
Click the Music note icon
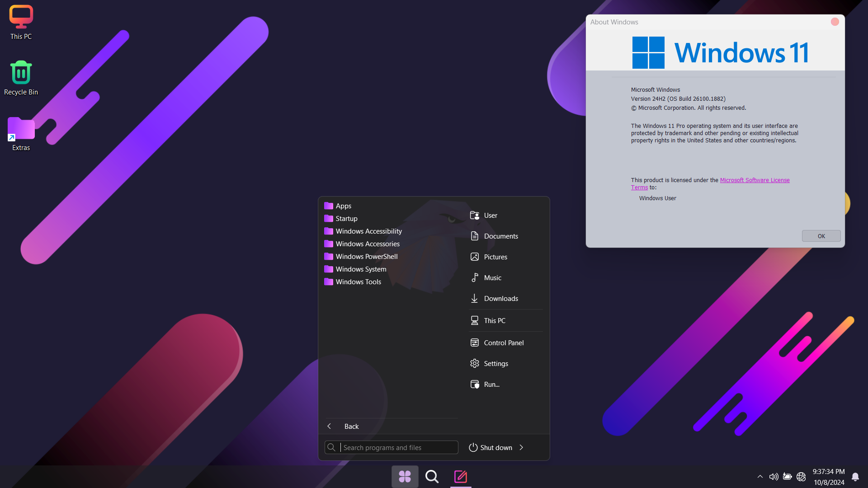click(x=475, y=277)
